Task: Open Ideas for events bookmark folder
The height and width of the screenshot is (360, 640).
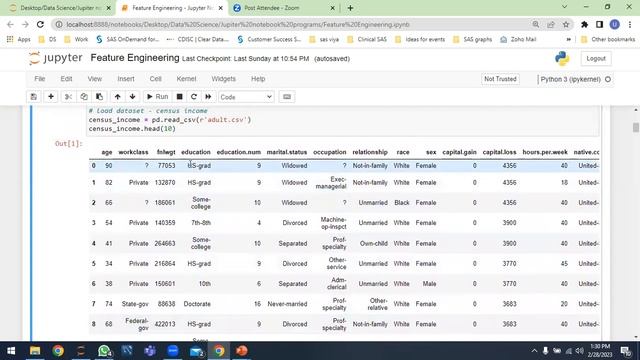Action: [x=420, y=40]
